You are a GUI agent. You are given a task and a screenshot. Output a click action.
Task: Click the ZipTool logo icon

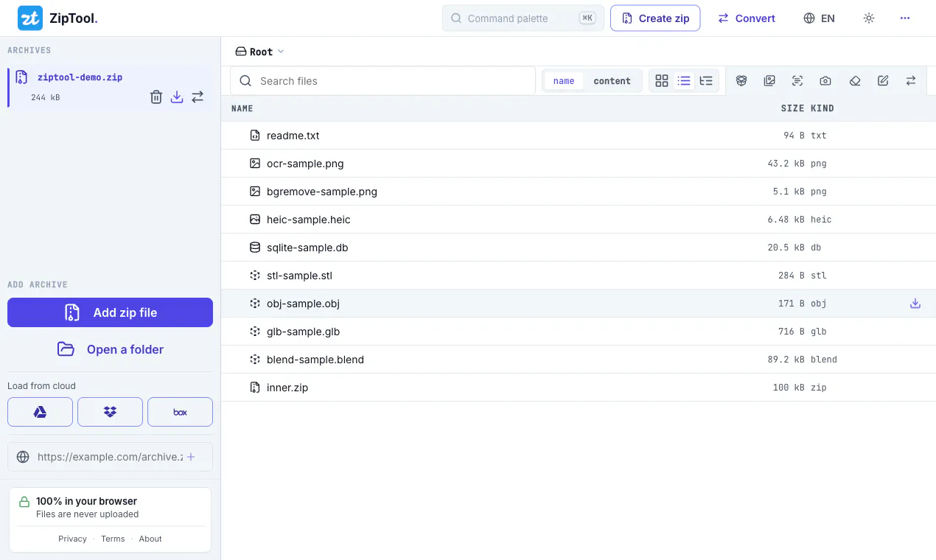pyautogui.click(x=30, y=18)
